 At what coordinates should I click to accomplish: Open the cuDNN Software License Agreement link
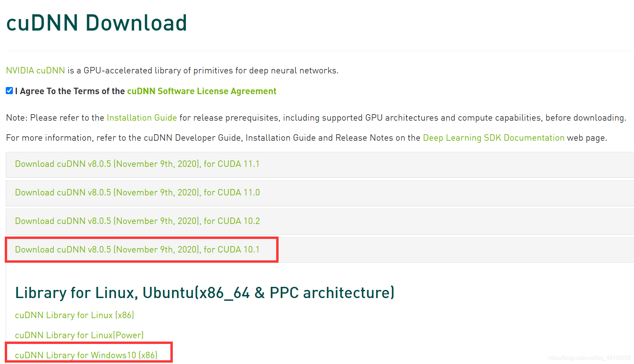coord(201,91)
